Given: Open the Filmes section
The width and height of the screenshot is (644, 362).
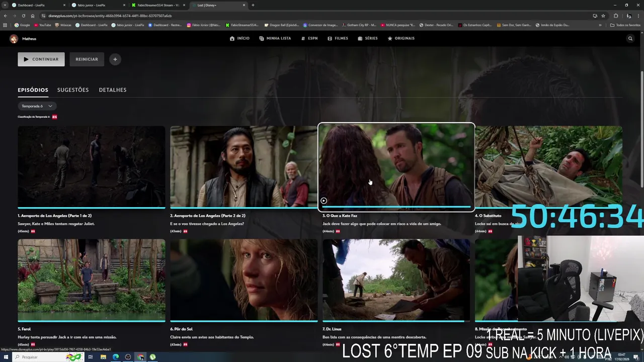Looking at the screenshot, I should pos(338,38).
